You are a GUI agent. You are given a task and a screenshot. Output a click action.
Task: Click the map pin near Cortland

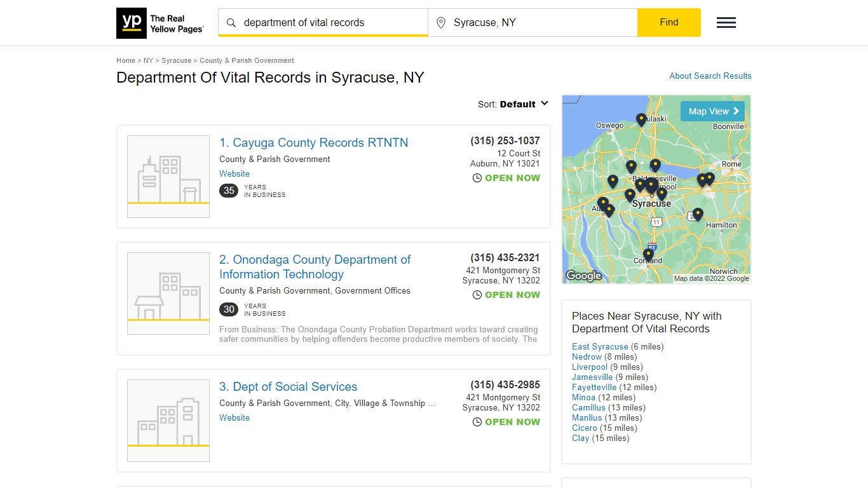pos(648,255)
